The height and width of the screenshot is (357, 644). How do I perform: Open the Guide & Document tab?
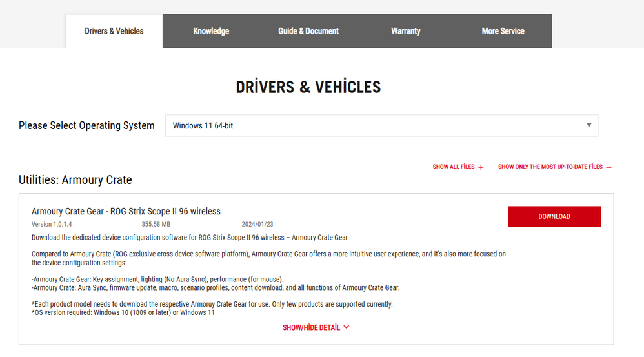point(308,31)
